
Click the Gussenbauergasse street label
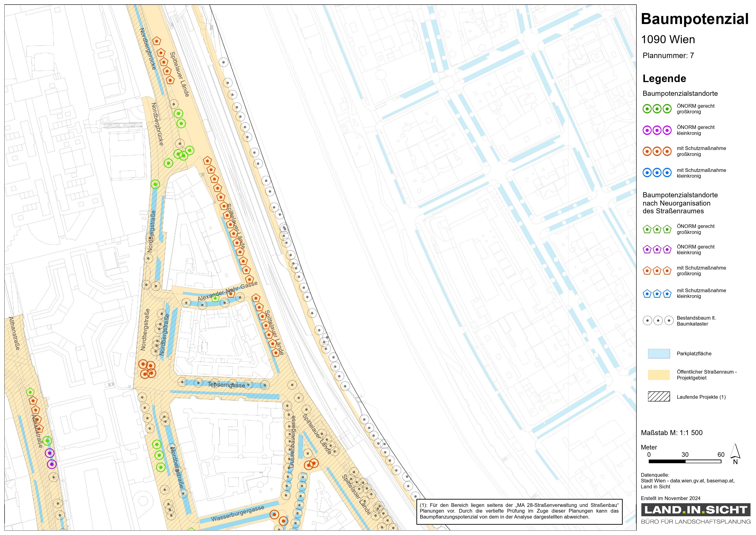292,442
